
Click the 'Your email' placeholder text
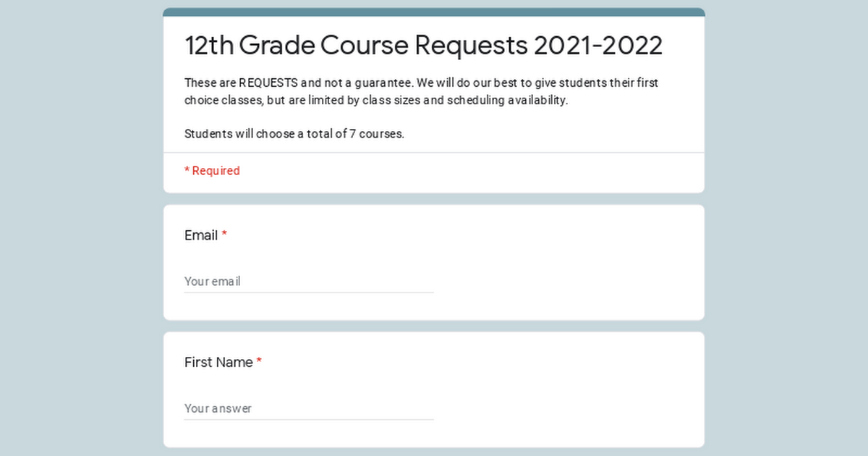click(x=212, y=282)
